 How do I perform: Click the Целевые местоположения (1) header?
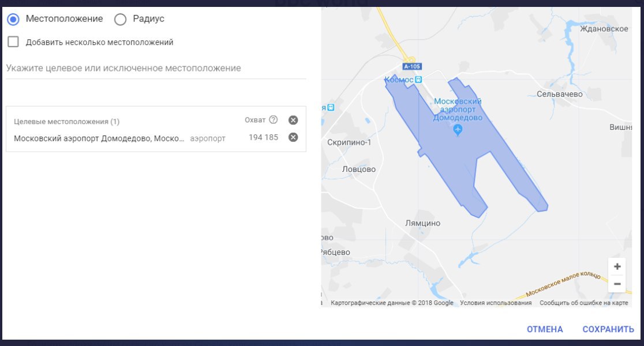click(x=66, y=122)
